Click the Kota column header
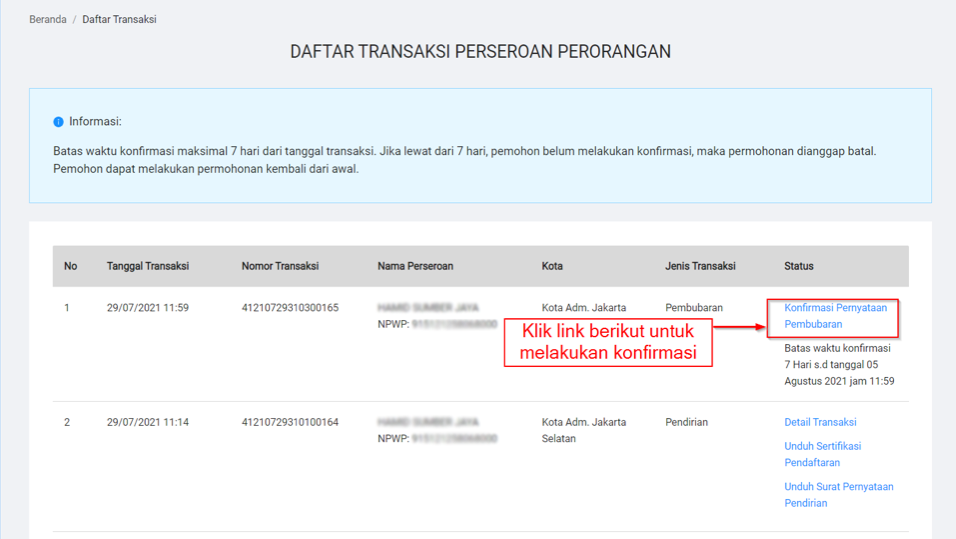The height and width of the screenshot is (539, 956). tap(552, 266)
